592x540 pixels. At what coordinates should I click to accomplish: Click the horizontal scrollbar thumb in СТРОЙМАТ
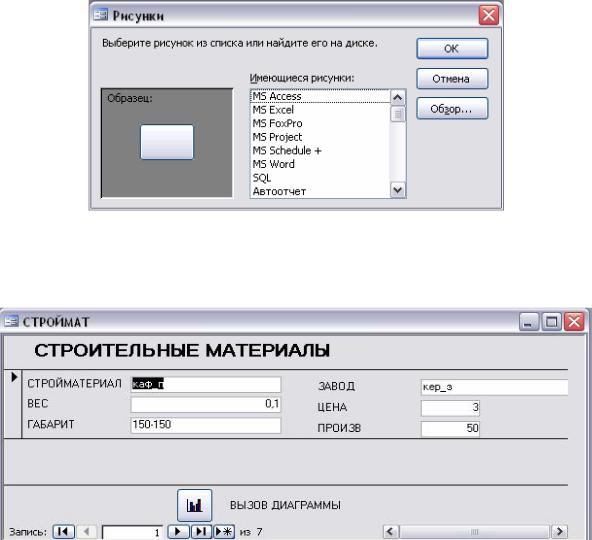(x=475, y=532)
